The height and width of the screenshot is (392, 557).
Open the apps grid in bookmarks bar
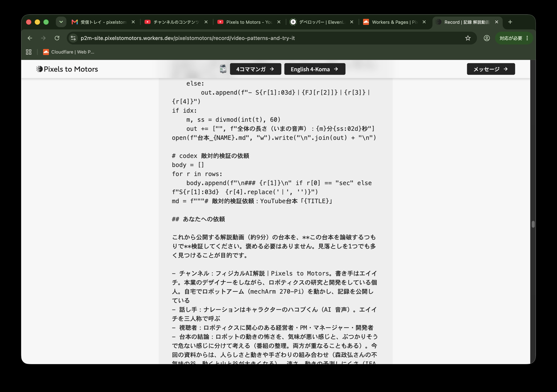pos(29,52)
